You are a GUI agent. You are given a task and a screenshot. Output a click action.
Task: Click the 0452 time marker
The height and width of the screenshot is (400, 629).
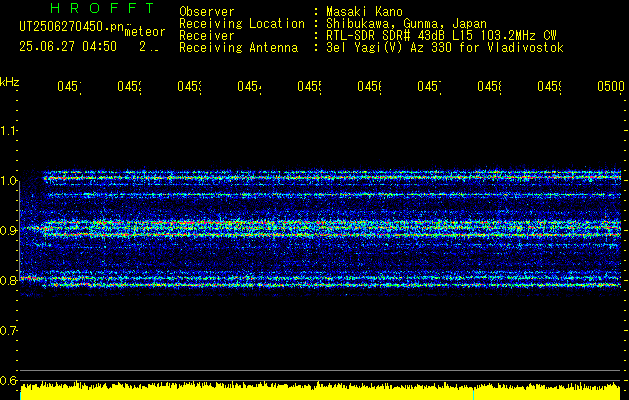129,86
